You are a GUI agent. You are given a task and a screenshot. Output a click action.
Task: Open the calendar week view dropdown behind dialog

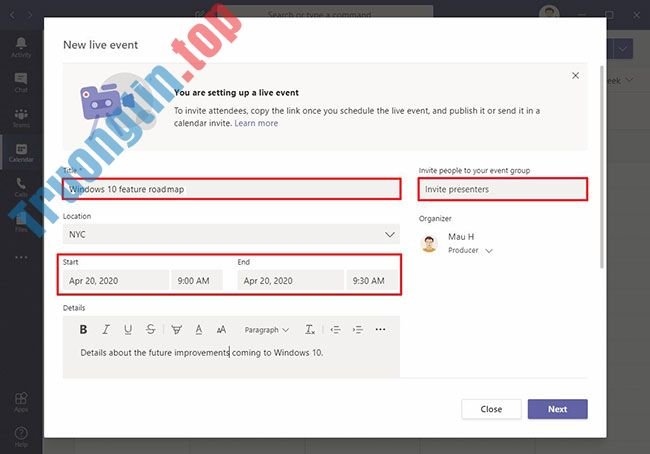[x=620, y=80]
